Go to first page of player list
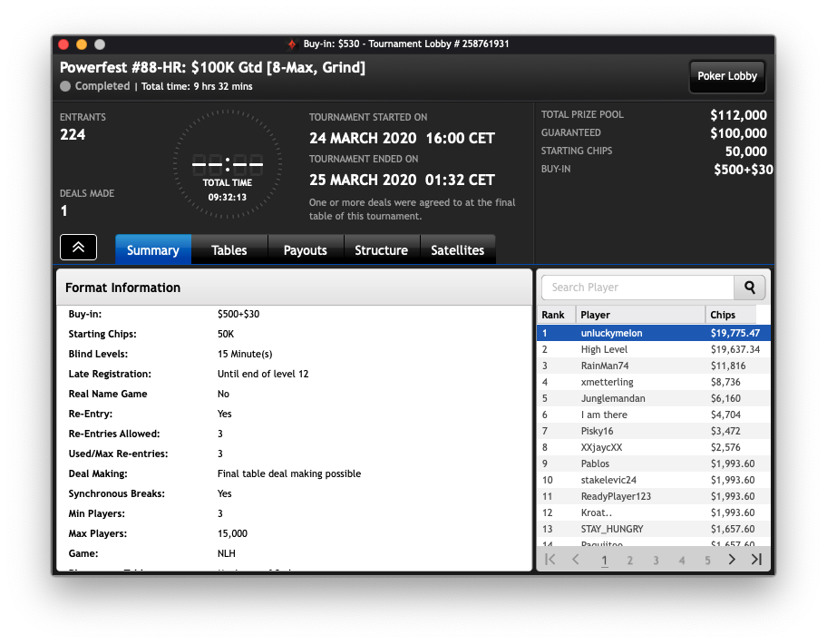Screen dimensions: 827x644 click(x=550, y=560)
